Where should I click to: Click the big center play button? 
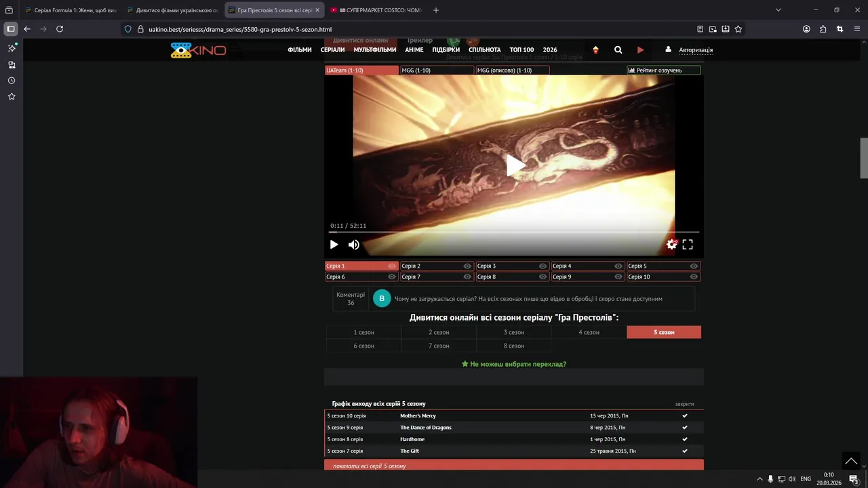515,165
